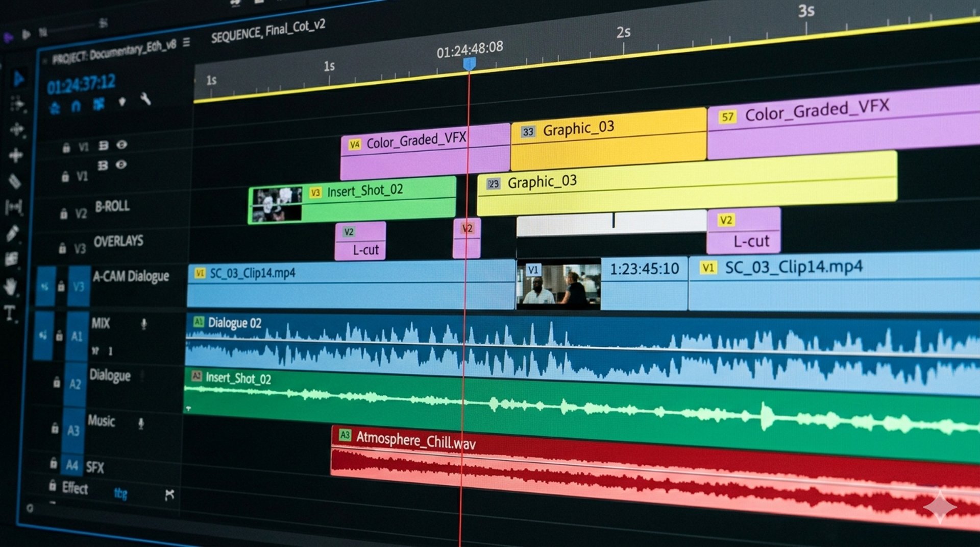Click the 1:23:45:10 timecode clip

click(645, 283)
